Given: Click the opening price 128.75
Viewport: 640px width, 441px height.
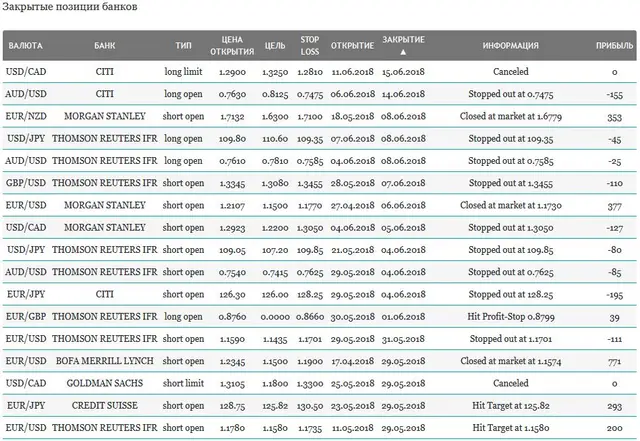Looking at the screenshot, I should (232, 406).
